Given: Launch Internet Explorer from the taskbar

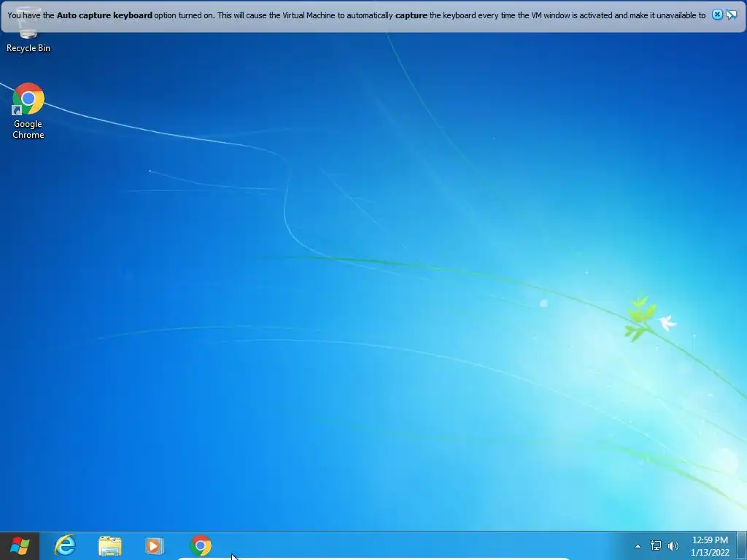Looking at the screenshot, I should (65, 545).
